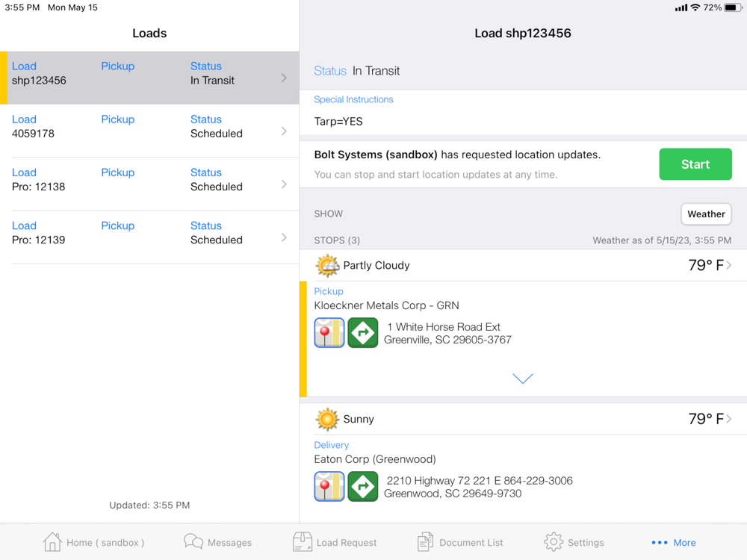Get directions to Kloeckner Metals Corp
Viewport: 747px width, 560px height.
[363, 333]
